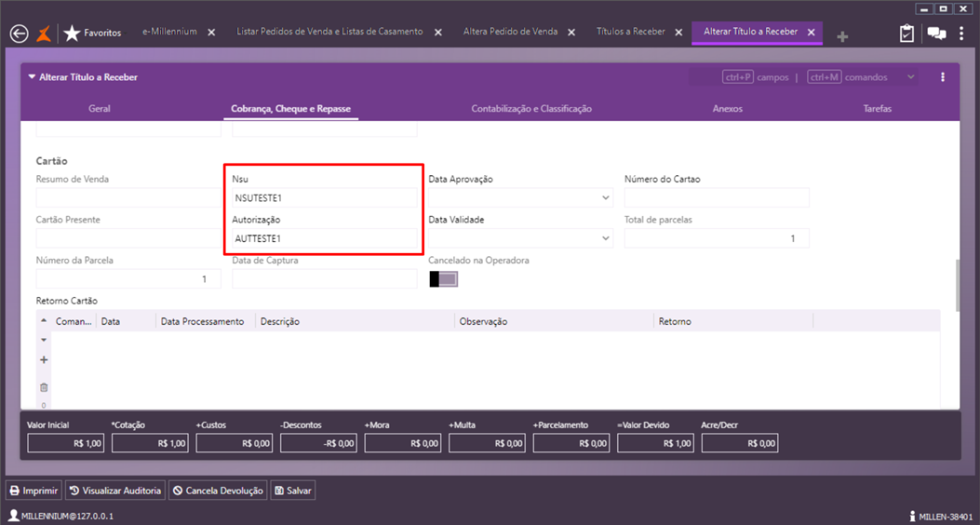Expand the comandos chevron dropdown

[x=910, y=77]
